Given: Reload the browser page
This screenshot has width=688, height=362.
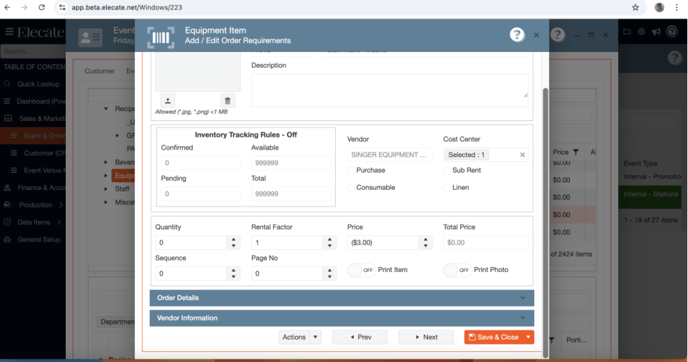Looking at the screenshot, I should 42,7.
